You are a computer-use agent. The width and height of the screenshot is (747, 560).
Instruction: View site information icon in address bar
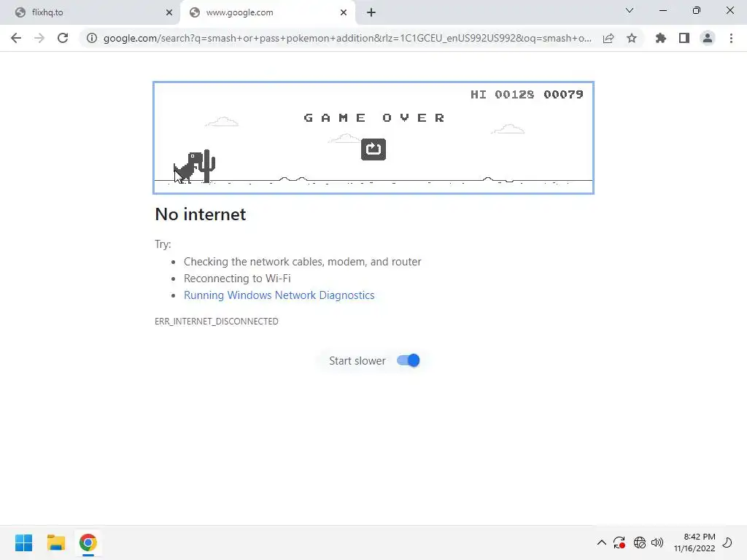coord(91,38)
